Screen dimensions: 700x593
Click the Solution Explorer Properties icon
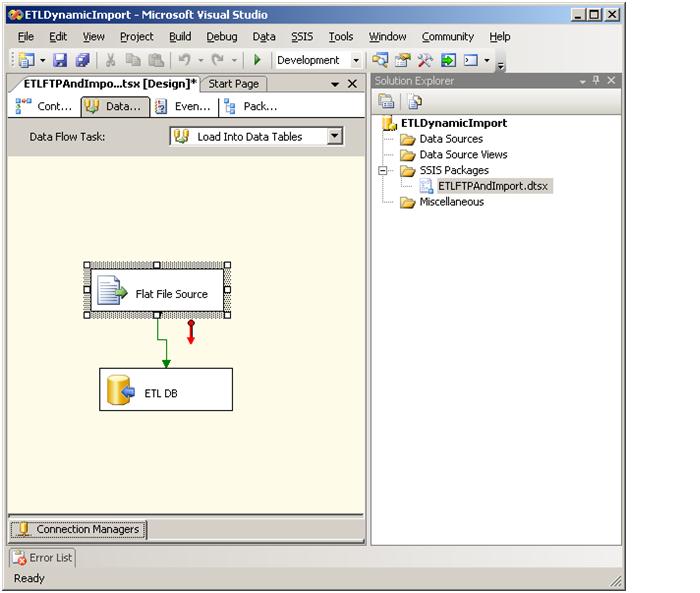(x=386, y=102)
